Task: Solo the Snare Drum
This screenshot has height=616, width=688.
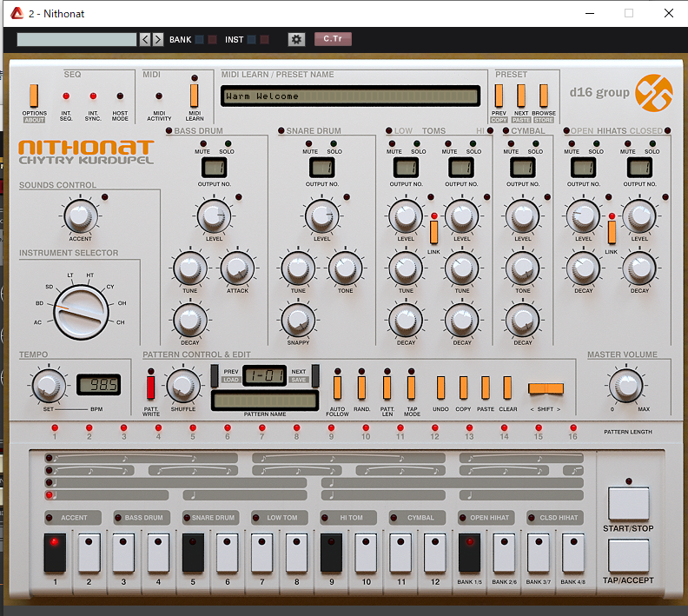Action: point(334,144)
